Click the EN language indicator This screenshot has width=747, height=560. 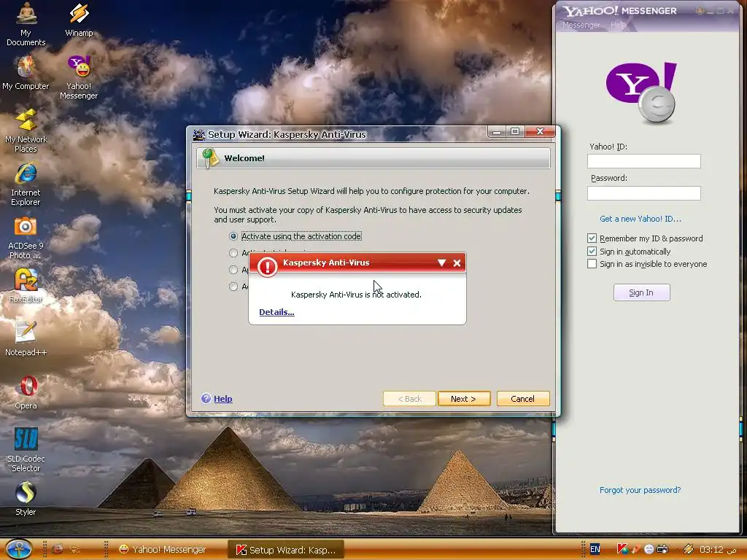click(595, 549)
